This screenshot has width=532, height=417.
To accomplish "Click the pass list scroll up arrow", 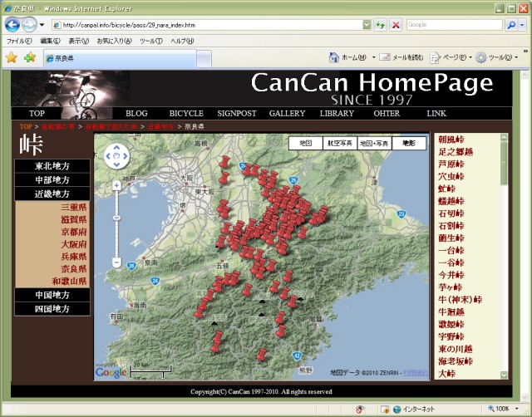I will click(x=504, y=138).
